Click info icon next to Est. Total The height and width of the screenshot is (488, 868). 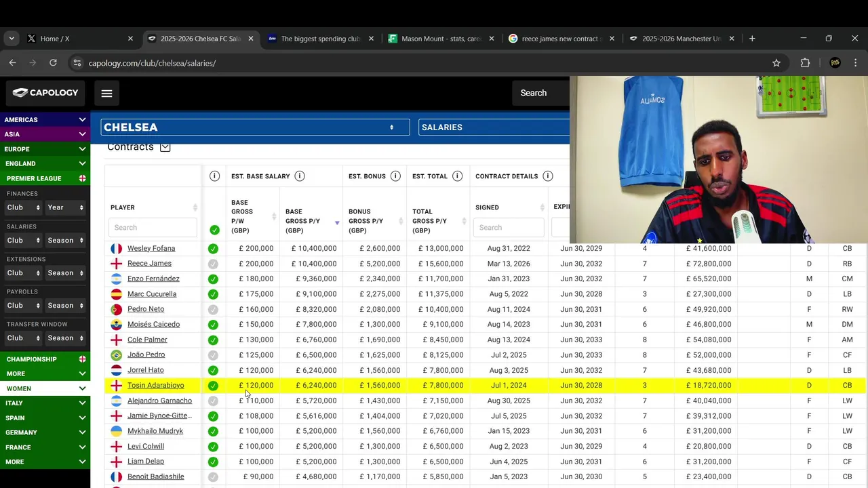(458, 176)
